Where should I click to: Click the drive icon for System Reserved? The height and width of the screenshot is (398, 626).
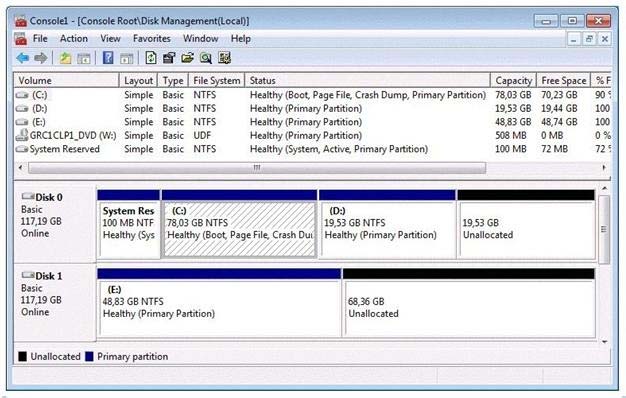22,149
